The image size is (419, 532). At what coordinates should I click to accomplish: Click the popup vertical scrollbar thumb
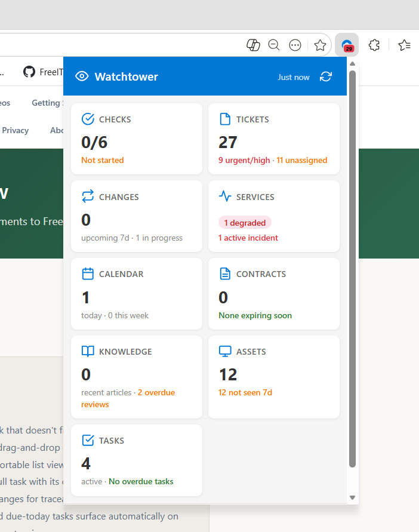pos(353,269)
